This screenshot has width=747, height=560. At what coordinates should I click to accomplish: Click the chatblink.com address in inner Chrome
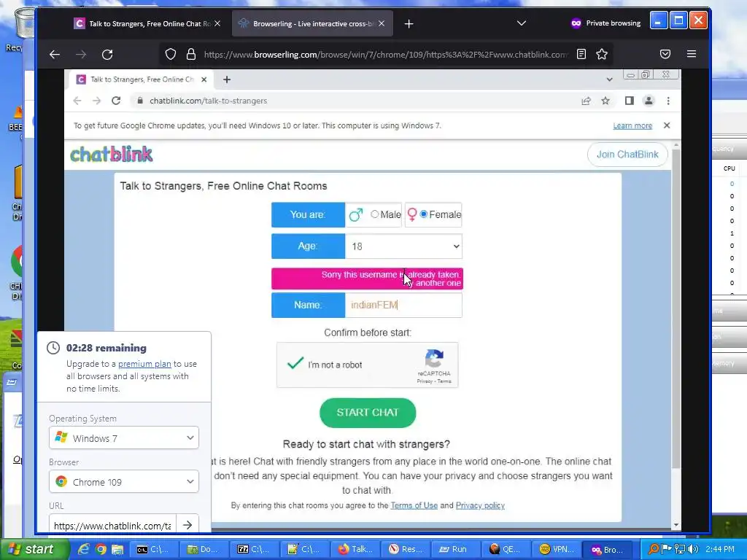pyautogui.click(x=208, y=101)
